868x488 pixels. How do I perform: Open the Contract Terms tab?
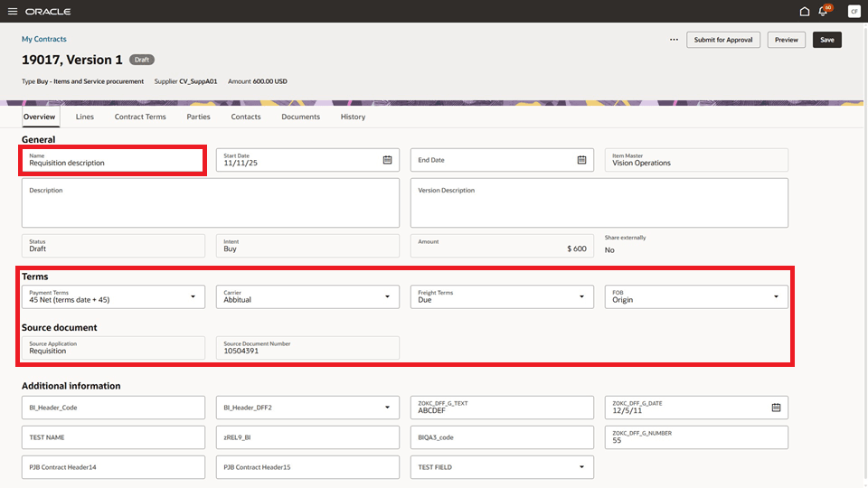coord(140,117)
